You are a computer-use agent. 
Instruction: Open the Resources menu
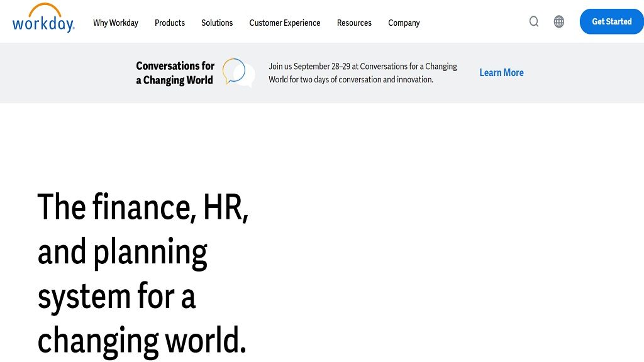[x=354, y=23]
